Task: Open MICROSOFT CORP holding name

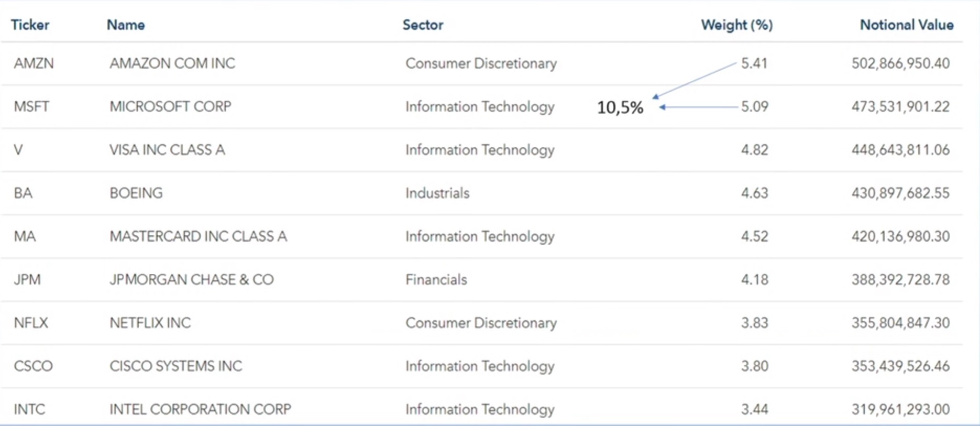Action: 170,106
